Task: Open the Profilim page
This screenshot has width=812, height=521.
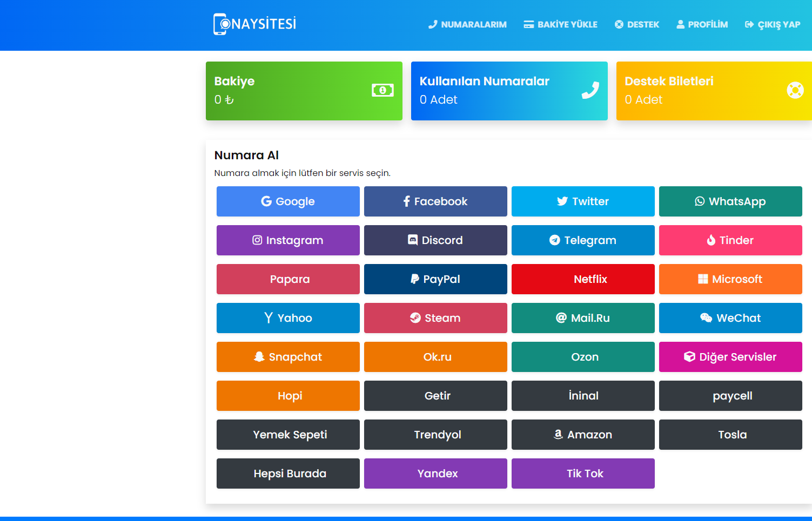Action: (x=702, y=24)
